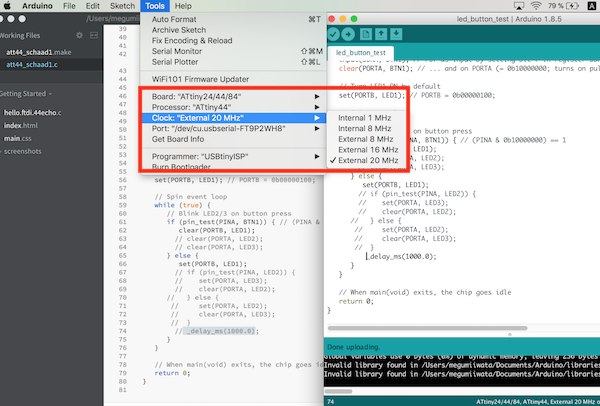Choose Auto Format from Tools menu
The image size is (600, 406).
click(233, 20)
